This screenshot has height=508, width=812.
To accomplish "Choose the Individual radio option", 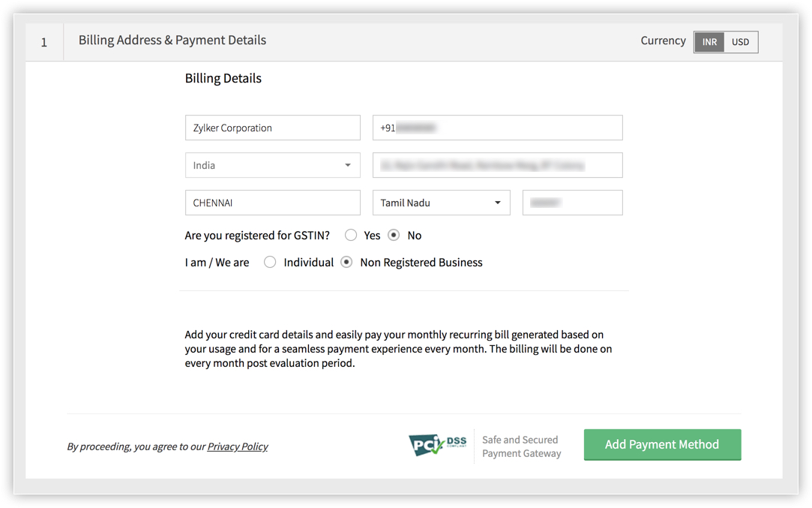I will click(x=271, y=263).
